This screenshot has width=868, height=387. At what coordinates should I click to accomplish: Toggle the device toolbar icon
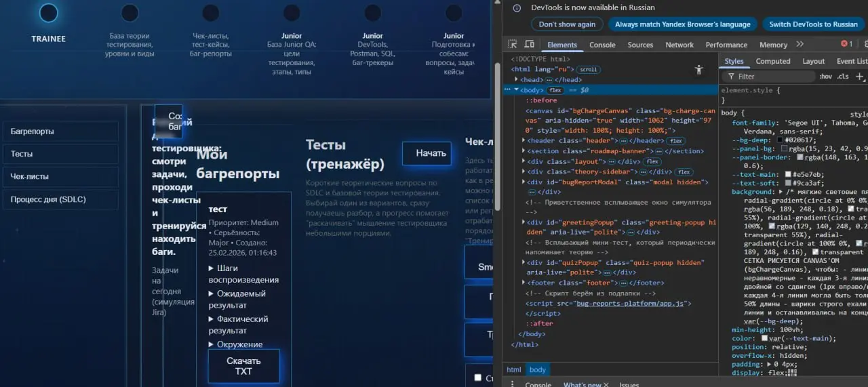529,44
